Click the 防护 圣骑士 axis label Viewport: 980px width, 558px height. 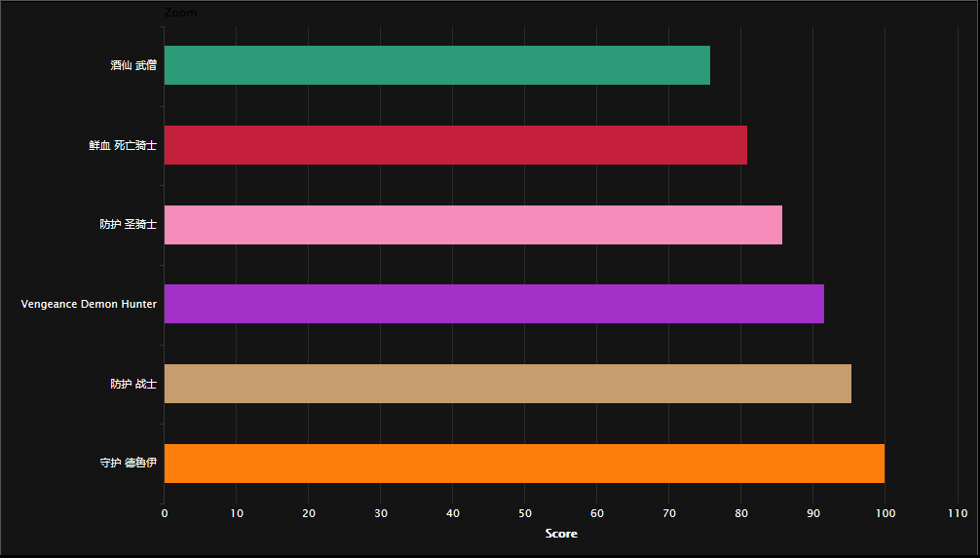point(129,225)
